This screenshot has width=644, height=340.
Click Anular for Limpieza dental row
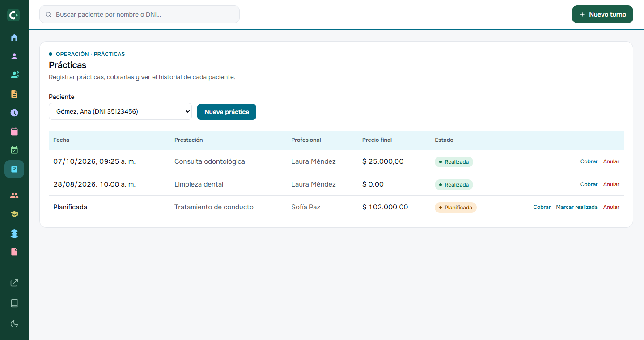point(611,184)
